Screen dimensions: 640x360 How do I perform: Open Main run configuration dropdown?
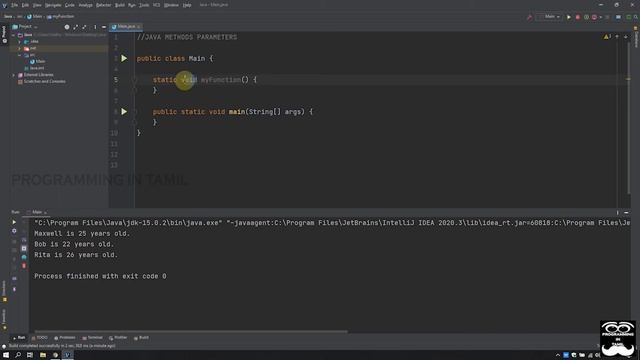point(550,17)
